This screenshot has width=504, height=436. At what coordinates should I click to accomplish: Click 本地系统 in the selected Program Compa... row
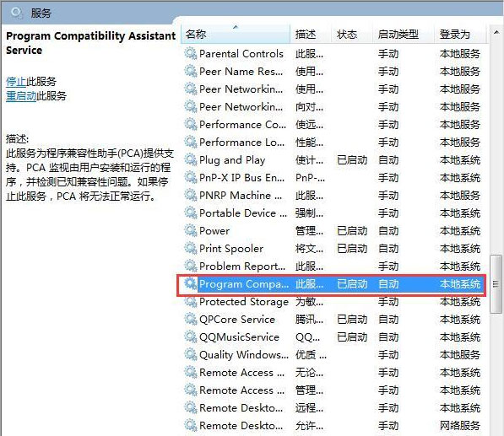click(460, 284)
